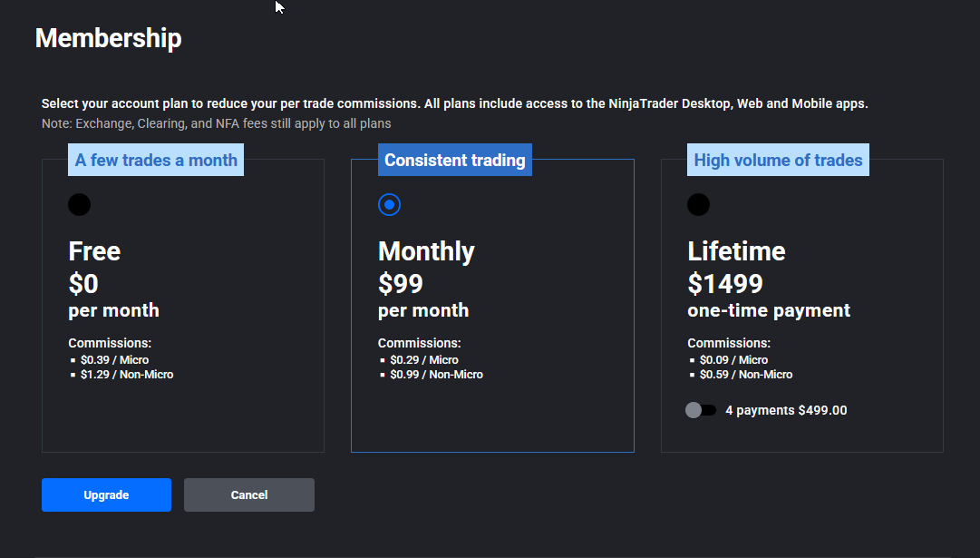Click the $99 price text

pyautogui.click(x=401, y=284)
